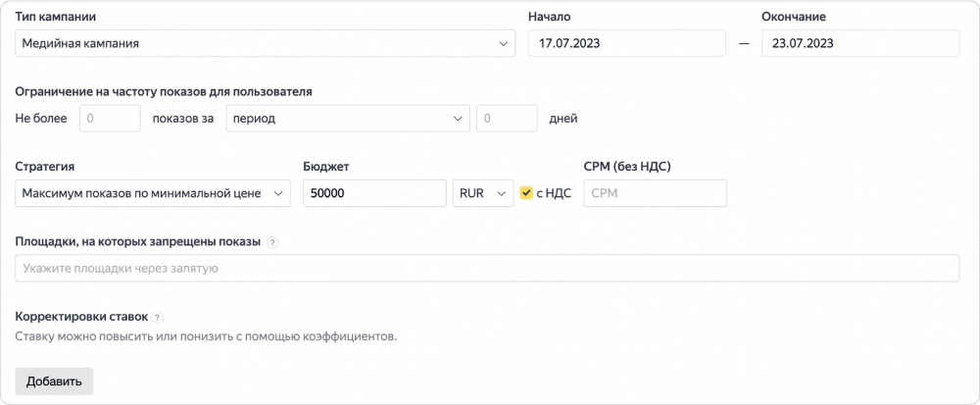This screenshot has width=980, height=405.
Task: Focus the Бюджет field containing 50000
Action: pyautogui.click(x=374, y=193)
